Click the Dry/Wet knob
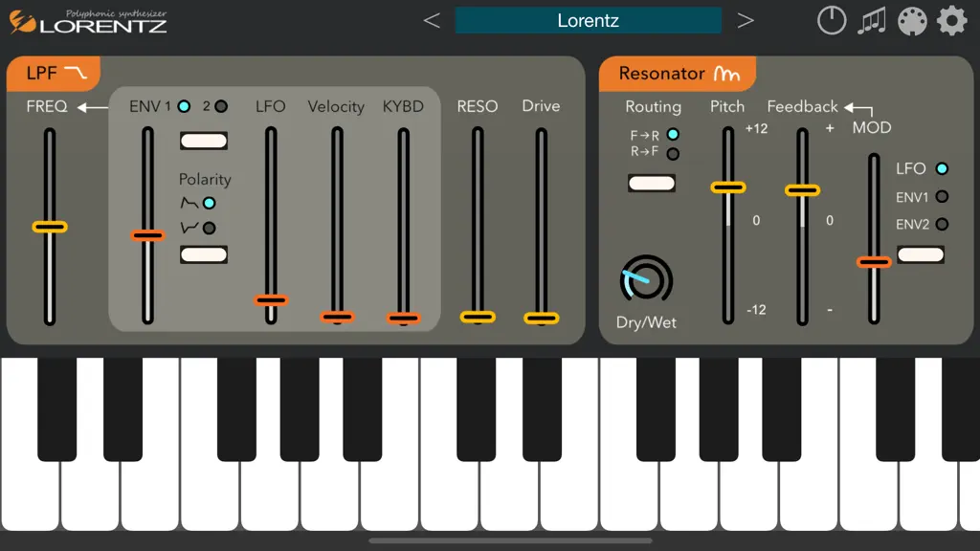Viewport: 980px width, 551px height. [646, 280]
